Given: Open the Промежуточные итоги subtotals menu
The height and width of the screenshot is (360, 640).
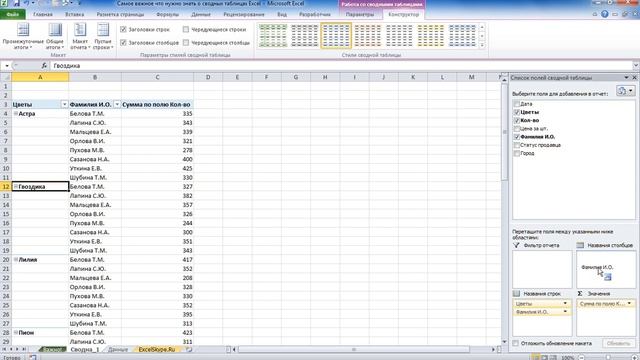Looking at the screenshot, I should coord(23,36).
